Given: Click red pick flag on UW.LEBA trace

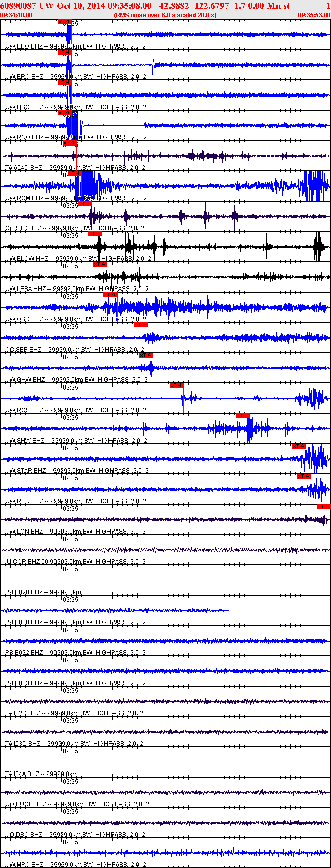Looking at the screenshot, I should coord(100,264).
